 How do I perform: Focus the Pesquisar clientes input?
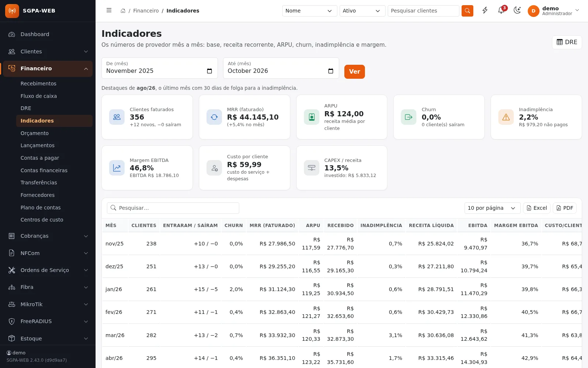423,11
